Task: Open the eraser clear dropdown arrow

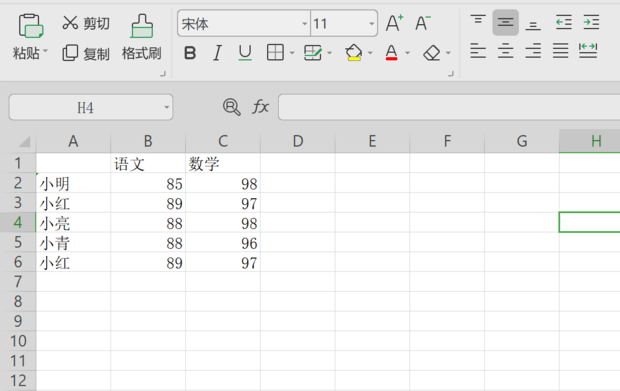Action: point(448,53)
